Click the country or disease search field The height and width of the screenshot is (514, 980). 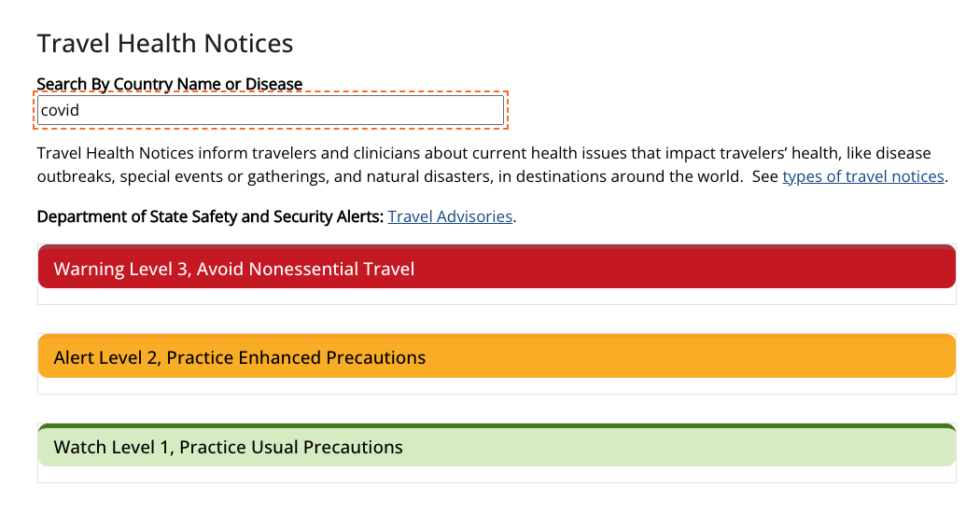271,110
